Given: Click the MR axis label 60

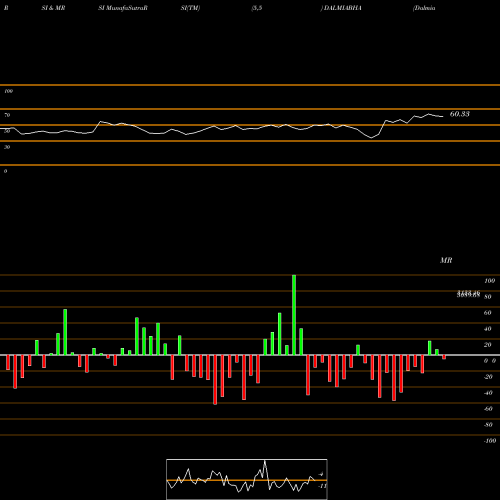Looking at the screenshot, I should pyautogui.click(x=487, y=313).
